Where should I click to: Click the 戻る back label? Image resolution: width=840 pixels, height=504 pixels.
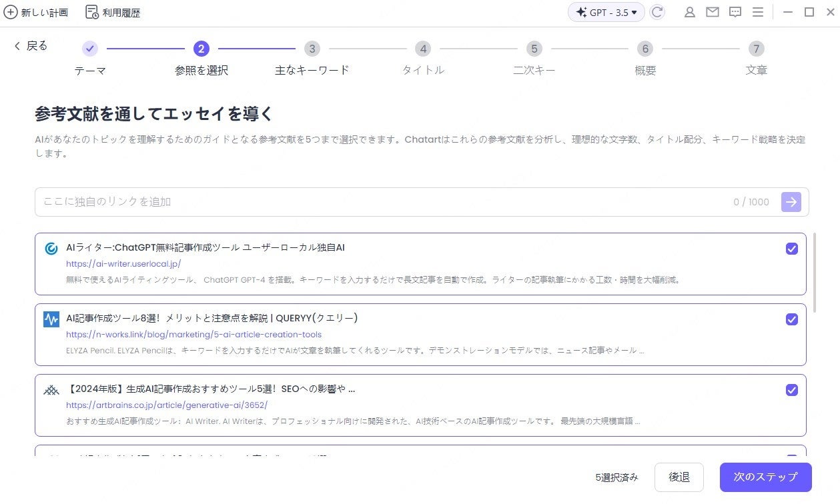click(37, 46)
